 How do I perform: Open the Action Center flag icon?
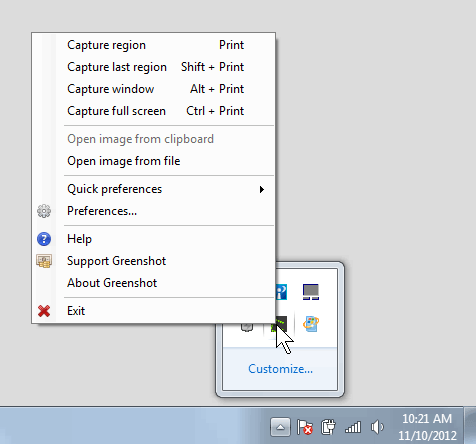click(x=304, y=427)
